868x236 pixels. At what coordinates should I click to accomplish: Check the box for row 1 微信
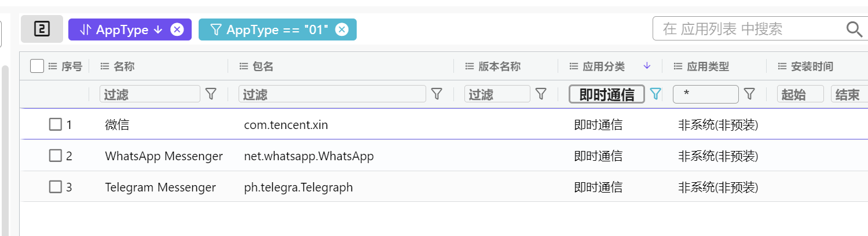(55, 124)
